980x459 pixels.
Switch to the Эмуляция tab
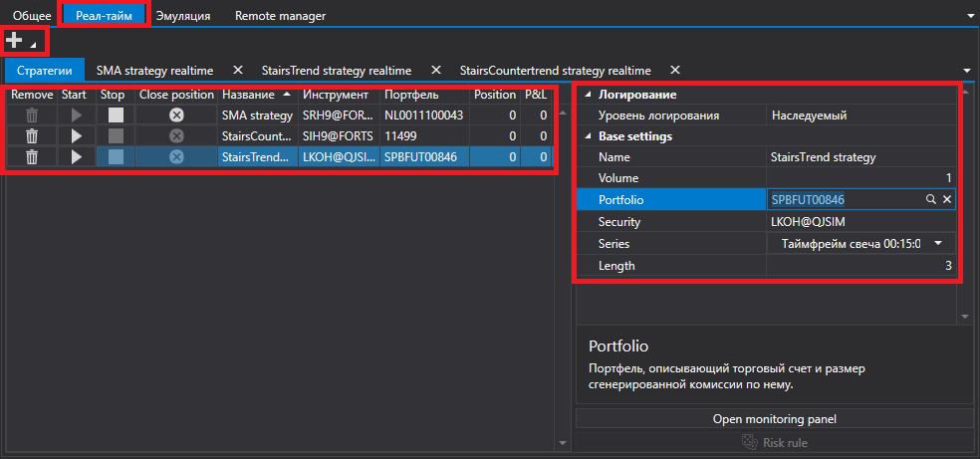pyautogui.click(x=183, y=16)
